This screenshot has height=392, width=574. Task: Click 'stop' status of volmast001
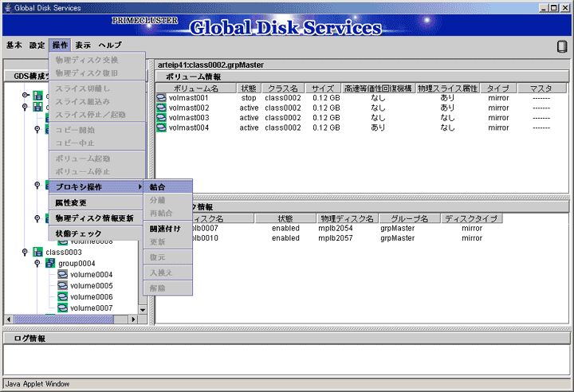tap(249, 98)
